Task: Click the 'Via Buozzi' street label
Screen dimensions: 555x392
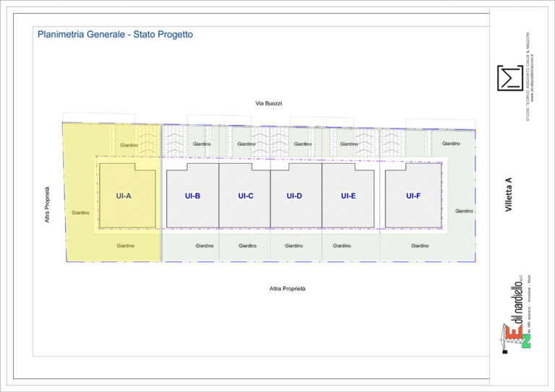Action: point(269,103)
